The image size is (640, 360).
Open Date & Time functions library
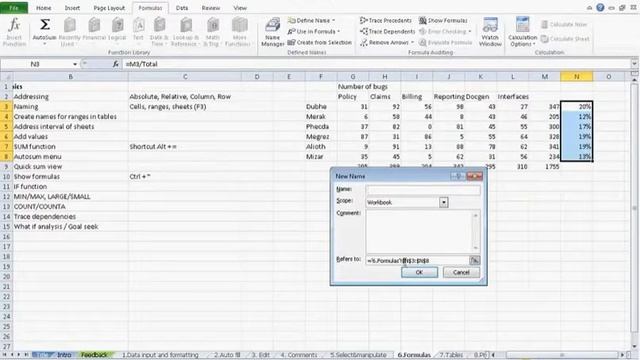pyautogui.click(x=159, y=32)
